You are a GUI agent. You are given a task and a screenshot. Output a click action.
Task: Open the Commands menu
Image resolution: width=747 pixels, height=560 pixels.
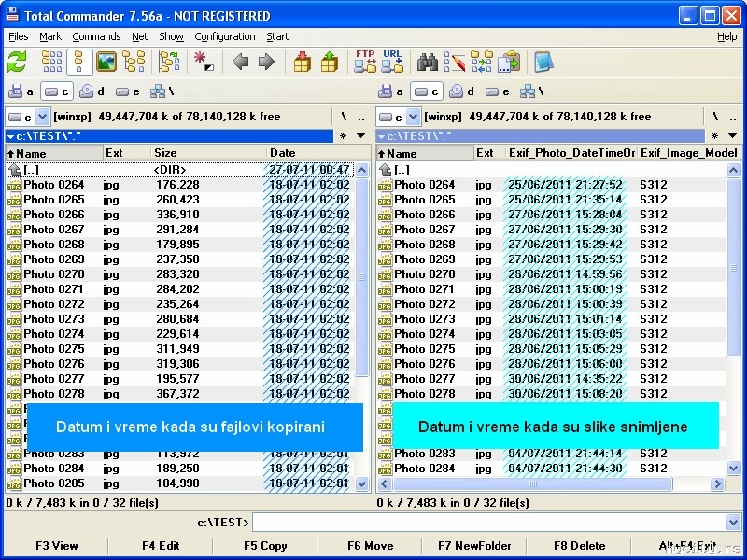tap(96, 36)
